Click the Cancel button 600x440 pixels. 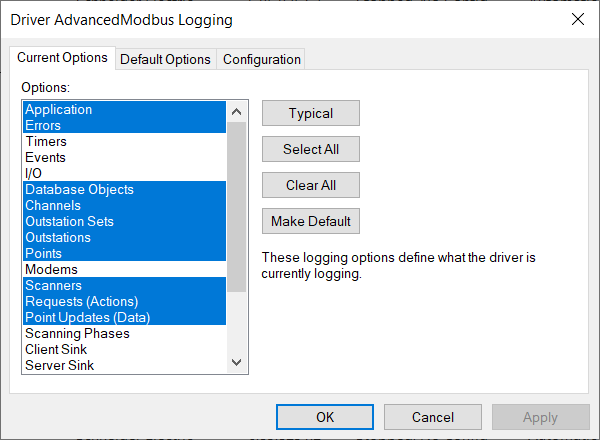(433, 417)
